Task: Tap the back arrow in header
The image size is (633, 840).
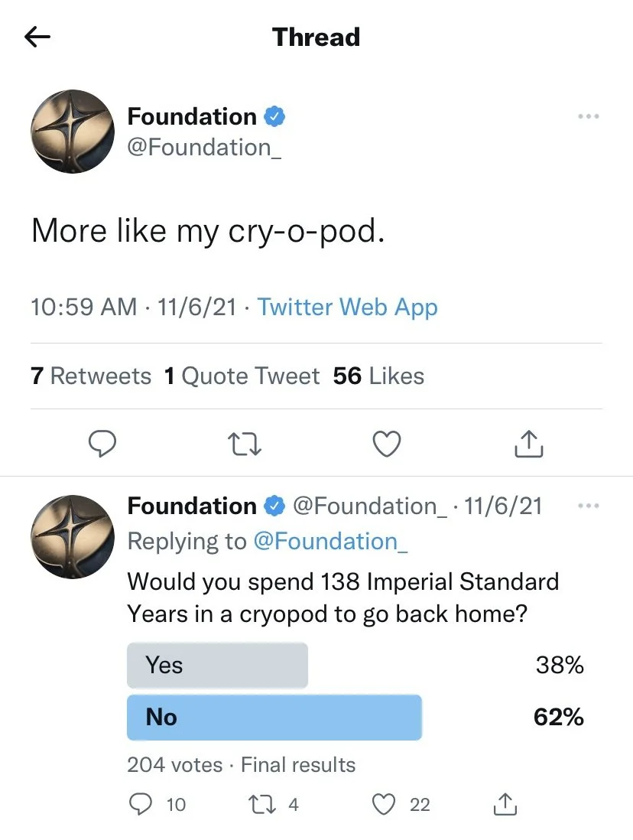Action: click(37, 37)
